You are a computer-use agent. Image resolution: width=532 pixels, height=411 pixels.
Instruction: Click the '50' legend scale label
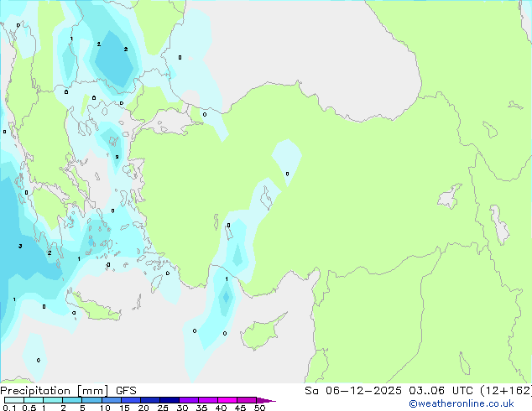pyautogui.click(x=259, y=408)
